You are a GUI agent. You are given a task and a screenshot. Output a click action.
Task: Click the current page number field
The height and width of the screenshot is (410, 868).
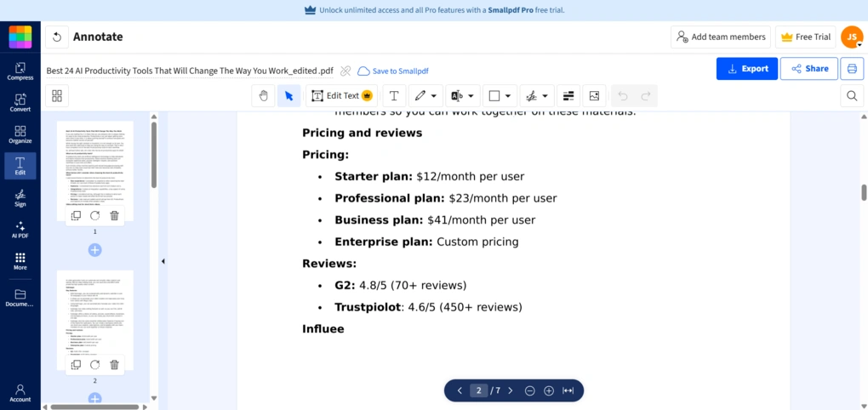tap(479, 390)
